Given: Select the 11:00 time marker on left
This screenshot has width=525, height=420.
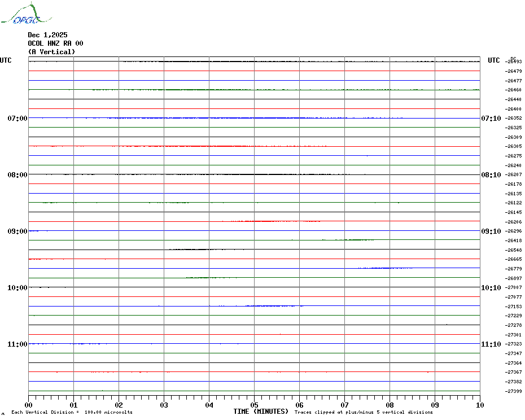Looking at the screenshot, I should coord(17,344).
